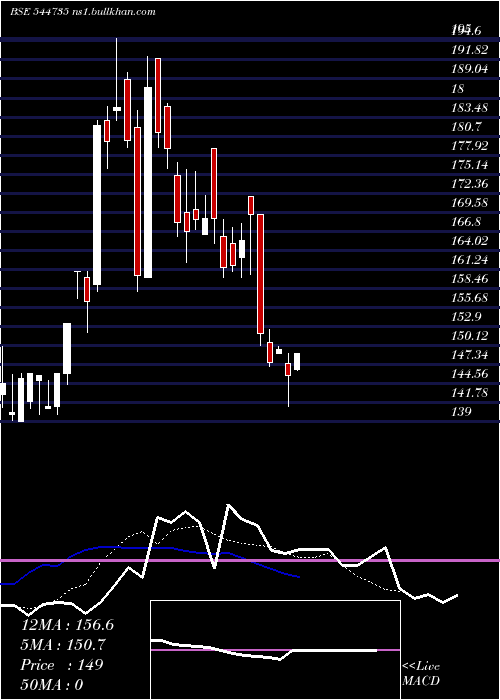Click the '<<Live MACD' label
The image size is (500, 700).
421,673
